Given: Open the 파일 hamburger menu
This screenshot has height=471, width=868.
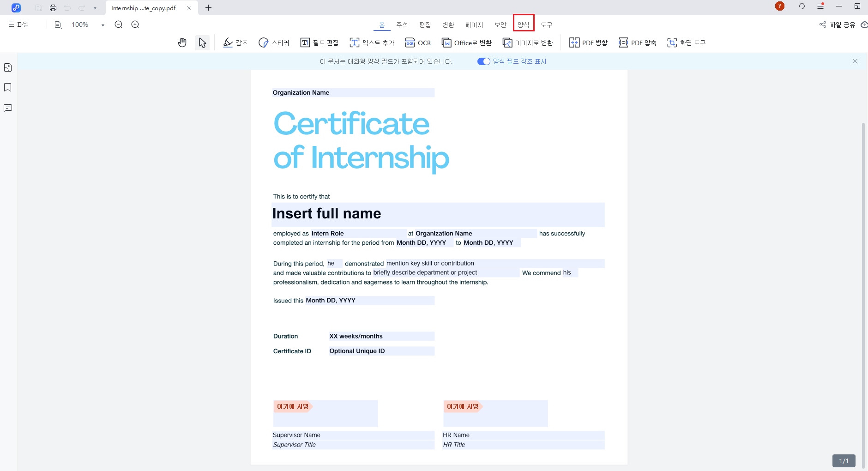Looking at the screenshot, I should point(18,24).
